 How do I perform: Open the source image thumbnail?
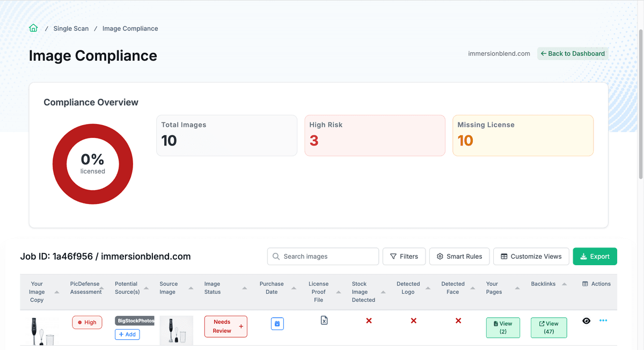tap(176, 330)
